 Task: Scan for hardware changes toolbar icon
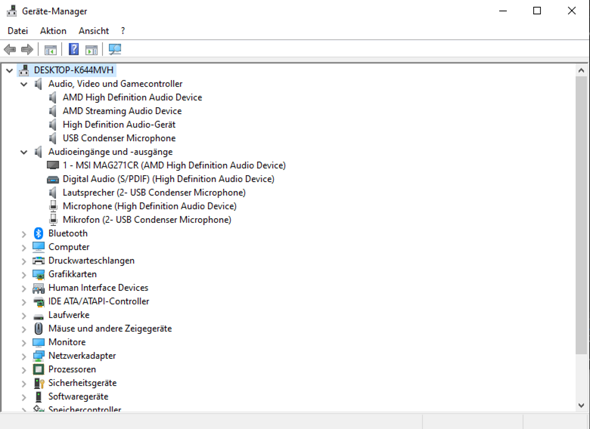(x=115, y=49)
